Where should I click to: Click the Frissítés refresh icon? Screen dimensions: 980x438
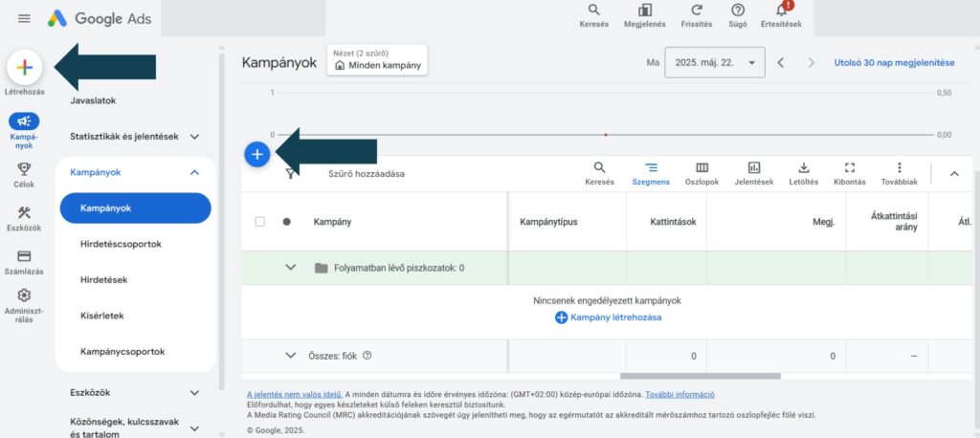point(697,11)
